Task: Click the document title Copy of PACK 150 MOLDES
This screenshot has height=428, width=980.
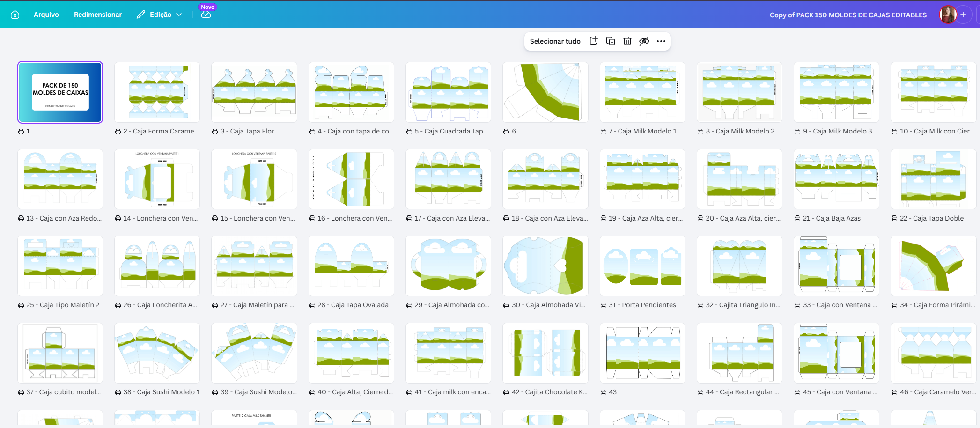Action: pyautogui.click(x=848, y=15)
